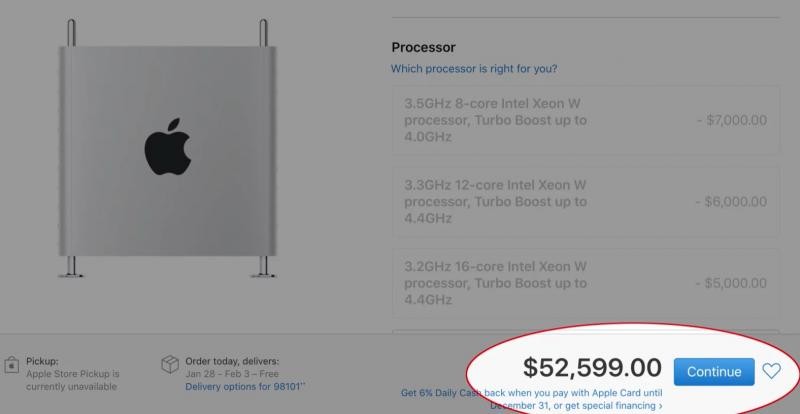Pick the 3.2GHz 16-core Intel Xeon W processor
The width and height of the screenshot is (800, 414).
pos(585,283)
